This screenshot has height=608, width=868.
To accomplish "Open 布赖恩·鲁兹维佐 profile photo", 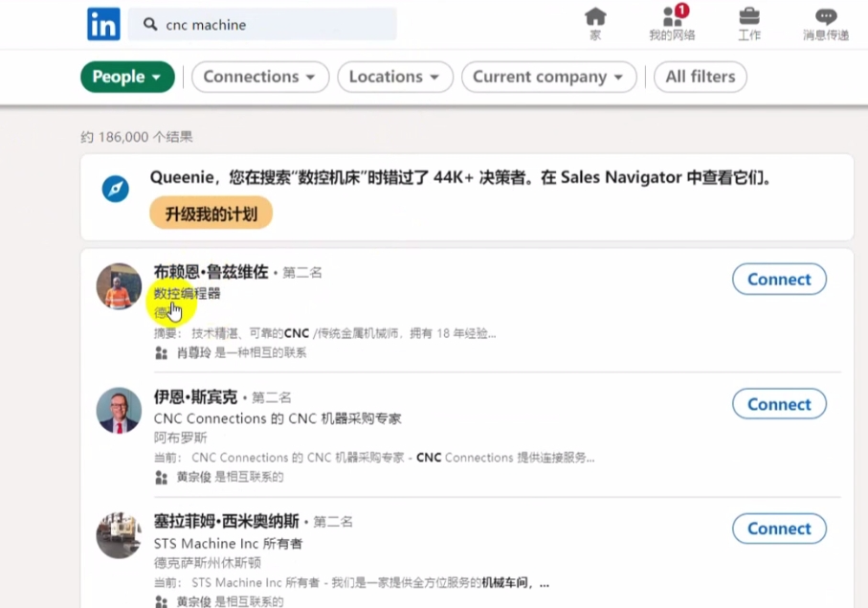I will [x=119, y=285].
